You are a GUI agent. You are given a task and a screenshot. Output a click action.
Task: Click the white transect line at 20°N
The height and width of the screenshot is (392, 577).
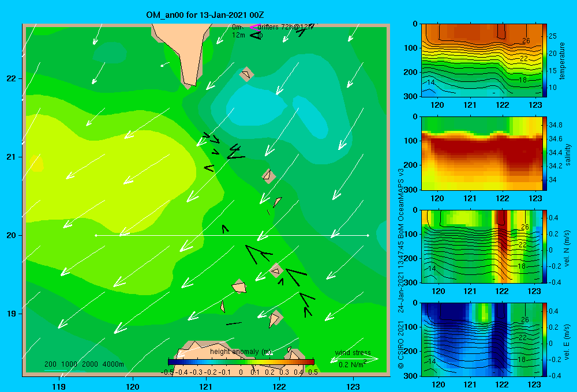232,235
